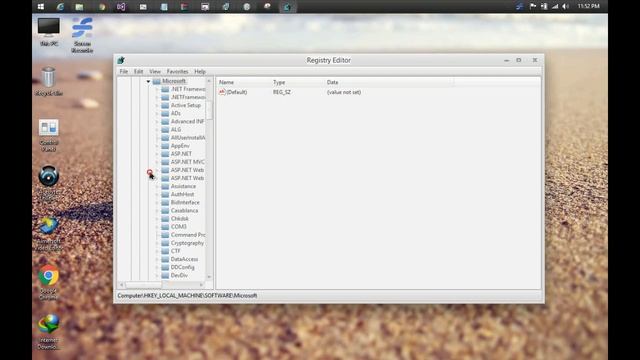Image resolution: width=640 pixels, height=360 pixels.
Task: Select the Assistance registry key
Action: pos(183,186)
